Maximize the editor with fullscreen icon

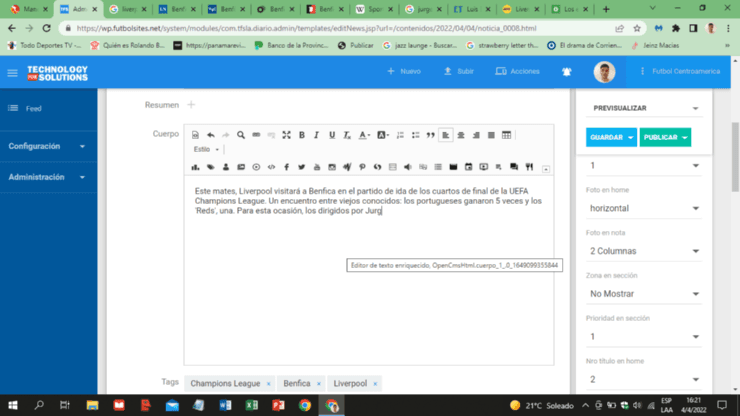tap(286, 135)
